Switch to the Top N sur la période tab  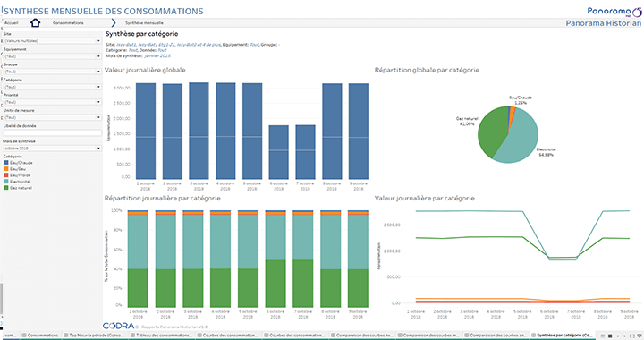point(95,336)
